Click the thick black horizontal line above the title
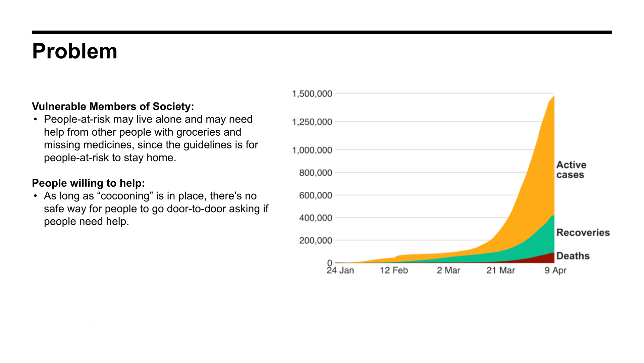This screenshot has height=363, width=644. click(321, 32)
